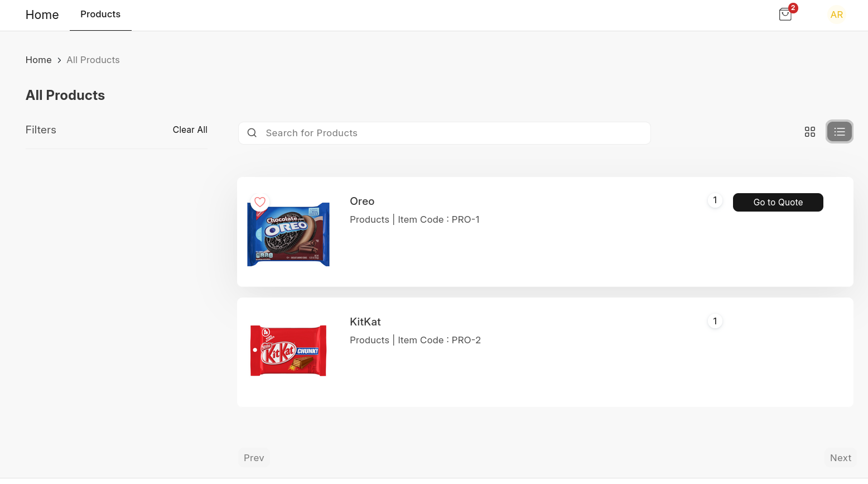
Task: Open the Oreo product title
Action: [362, 201]
